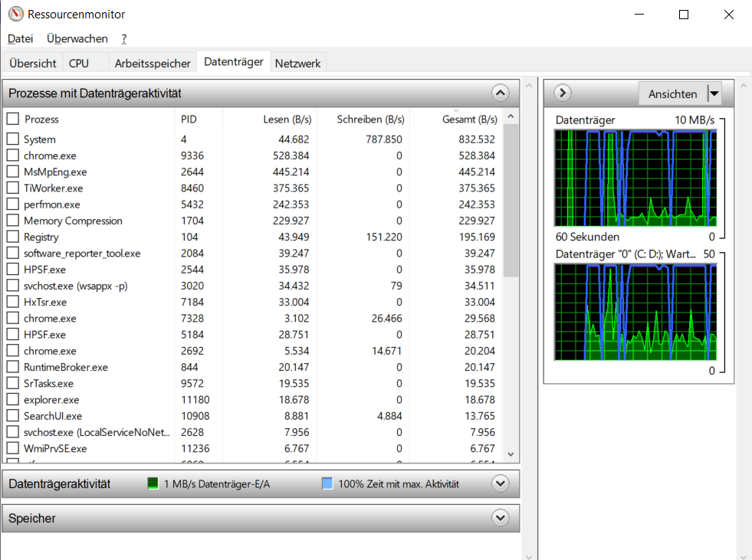This screenshot has height=560, width=752.
Task: Click the PID 11236 cell
Action: (195, 448)
